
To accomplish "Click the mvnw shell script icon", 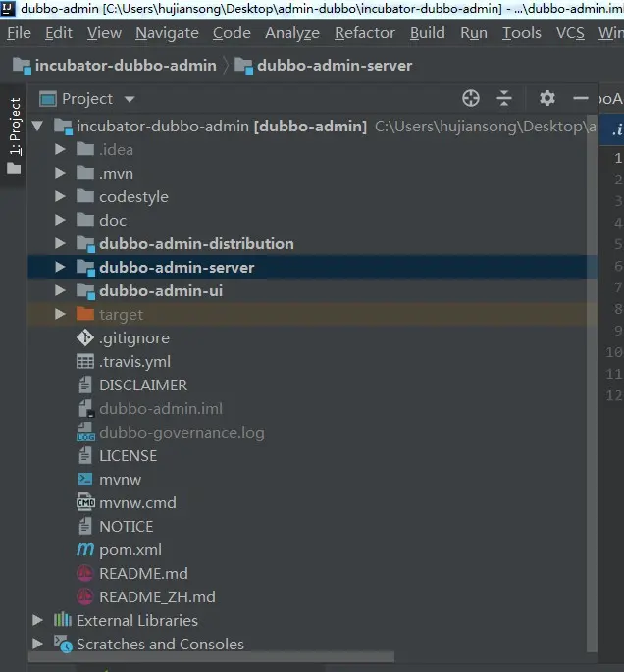I will coord(85,479).
